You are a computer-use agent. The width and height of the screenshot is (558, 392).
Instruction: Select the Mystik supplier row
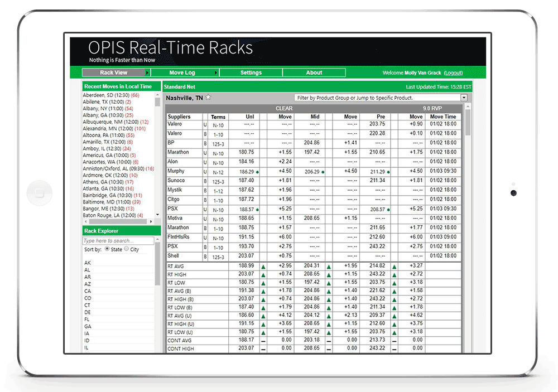(314, 190)
